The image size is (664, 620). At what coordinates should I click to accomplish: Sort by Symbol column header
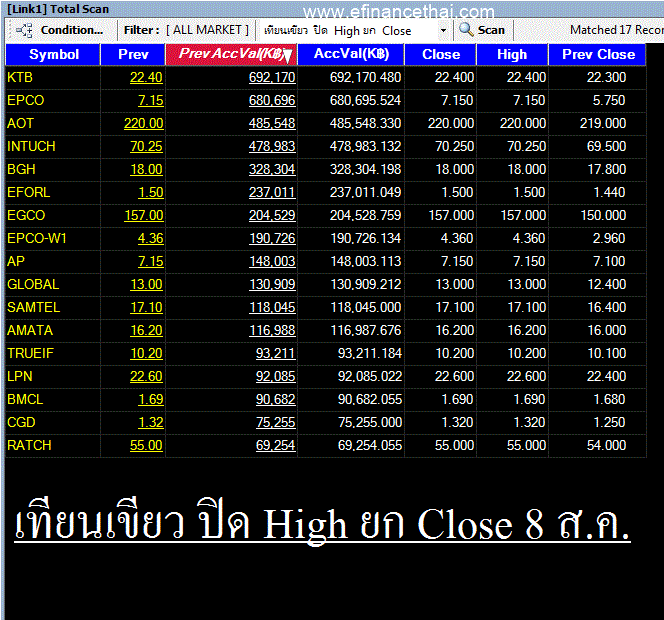pos(53,54)
